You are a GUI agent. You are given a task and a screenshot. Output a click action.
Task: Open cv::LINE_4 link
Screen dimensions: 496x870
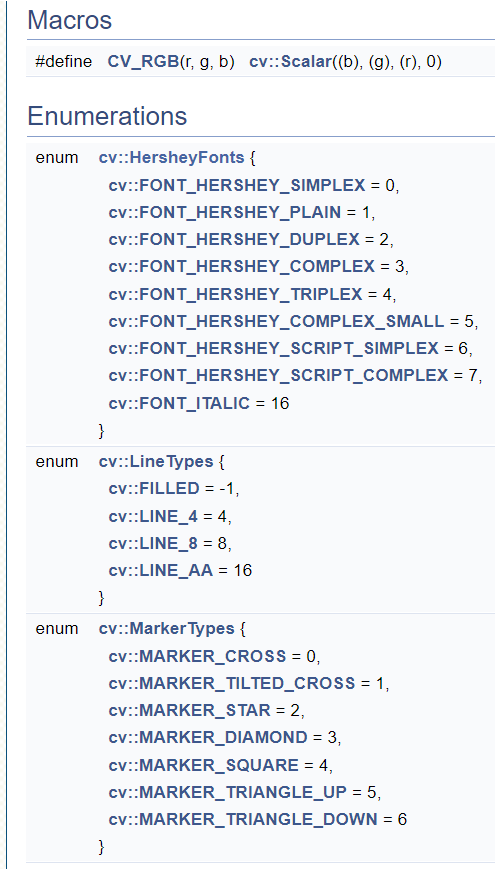(x=153, y=516)
